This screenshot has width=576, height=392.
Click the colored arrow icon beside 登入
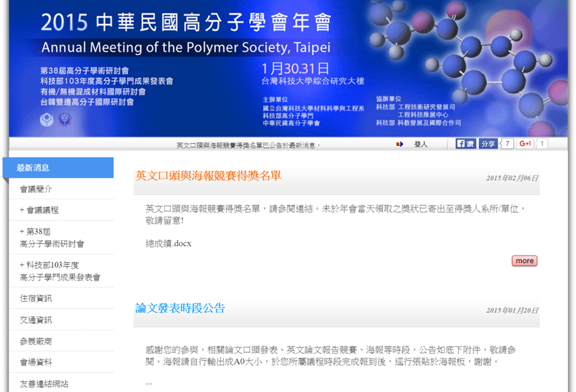pyautogui.click(x=399, y=145)
